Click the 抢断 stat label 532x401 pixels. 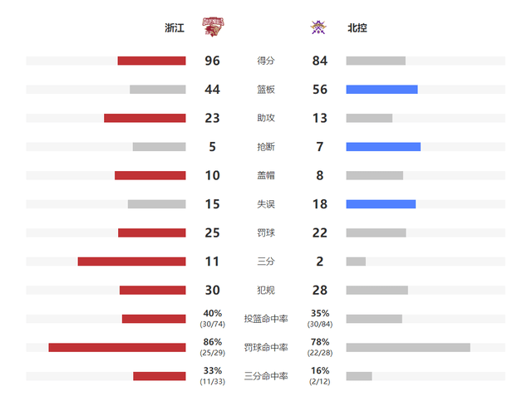266,147
